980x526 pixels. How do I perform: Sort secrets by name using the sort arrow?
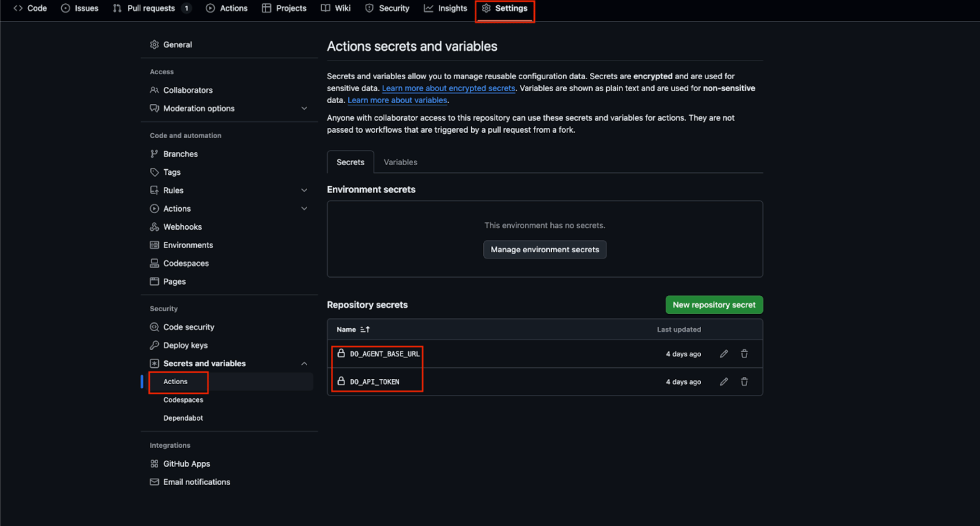[365, 330]
